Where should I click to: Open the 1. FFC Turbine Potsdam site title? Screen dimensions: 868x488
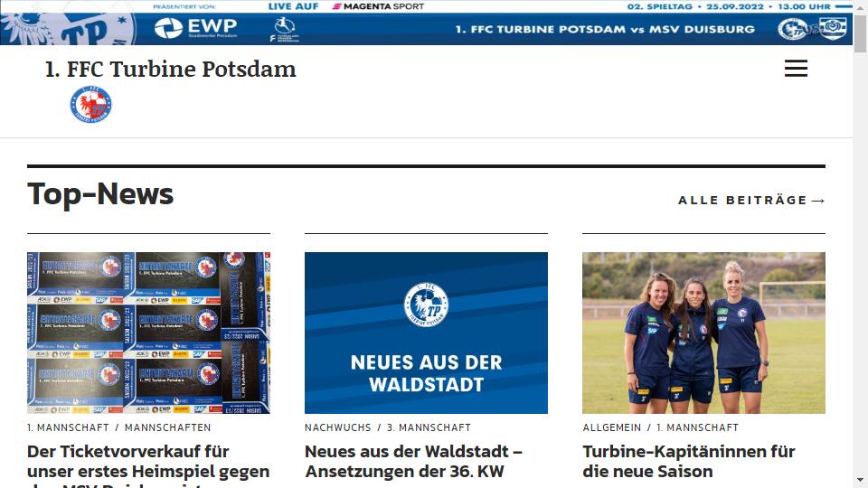[x=171, y=70]
